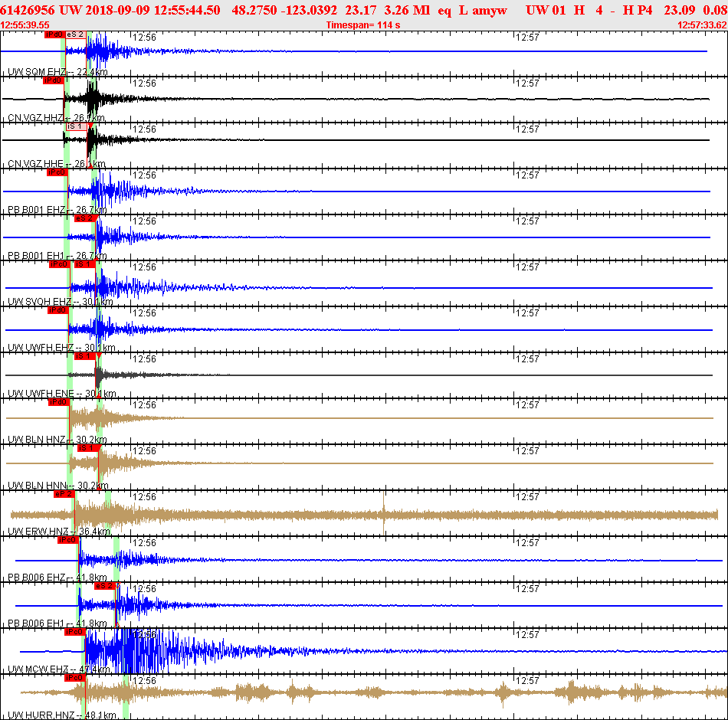This screenshot has height=720, width=728.
Task: Click the UW ERW HNZ 36.4km station label
Action: (59, 532)
